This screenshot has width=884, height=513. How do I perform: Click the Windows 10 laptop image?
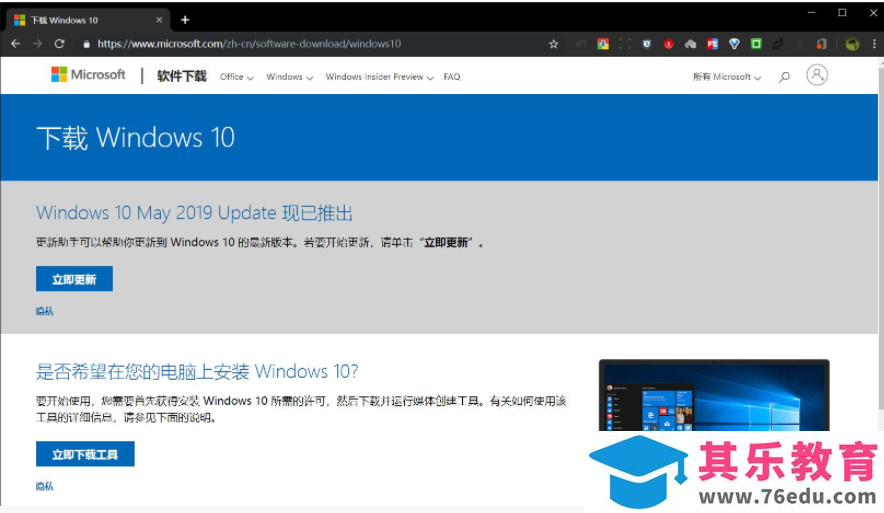pos(714,395)
